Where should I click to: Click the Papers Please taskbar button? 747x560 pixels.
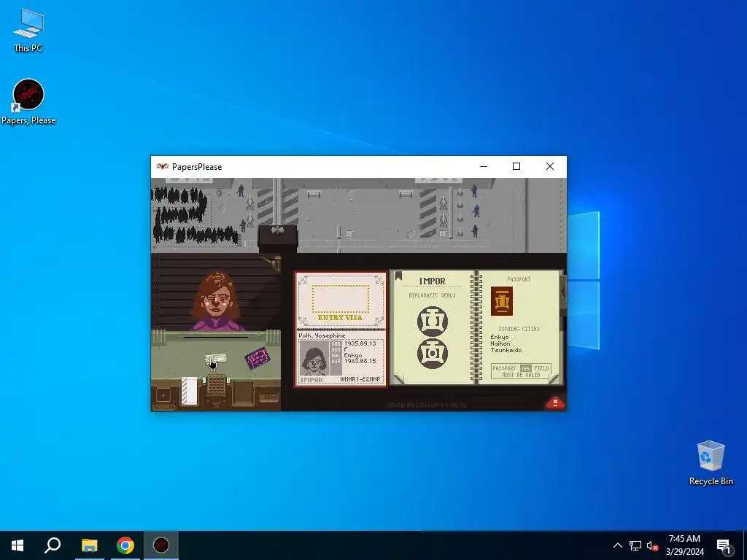161,545
